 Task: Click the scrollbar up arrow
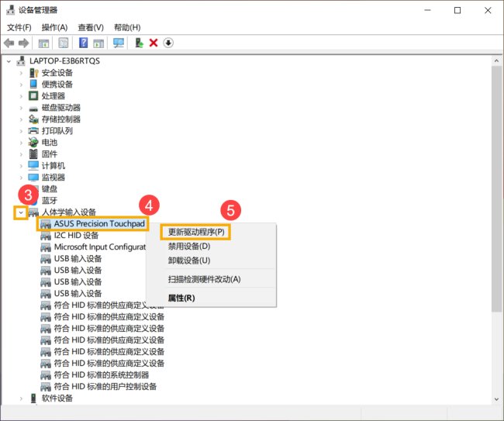pos(496,60)
